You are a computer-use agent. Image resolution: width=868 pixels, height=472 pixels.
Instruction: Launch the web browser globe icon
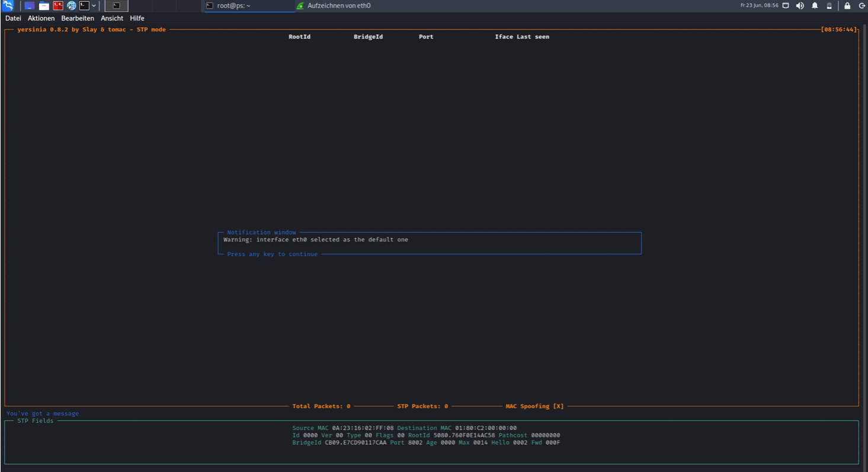[72, 6]
